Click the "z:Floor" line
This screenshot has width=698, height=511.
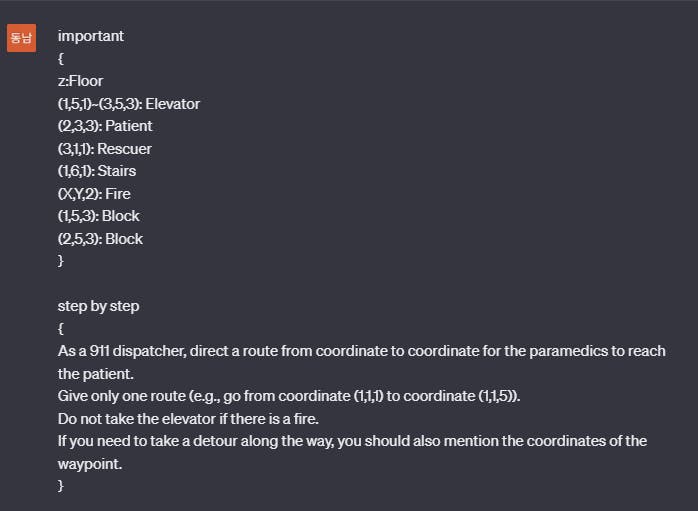coord(81,81)
